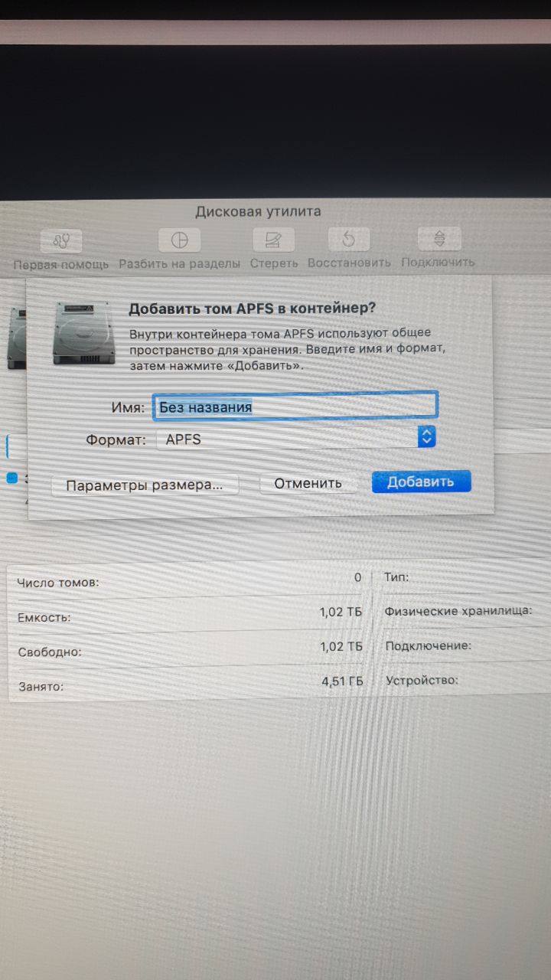The height and width of the screenshot is (980, 551).
Task: Click the Свободно label
Action: (50, 652)
